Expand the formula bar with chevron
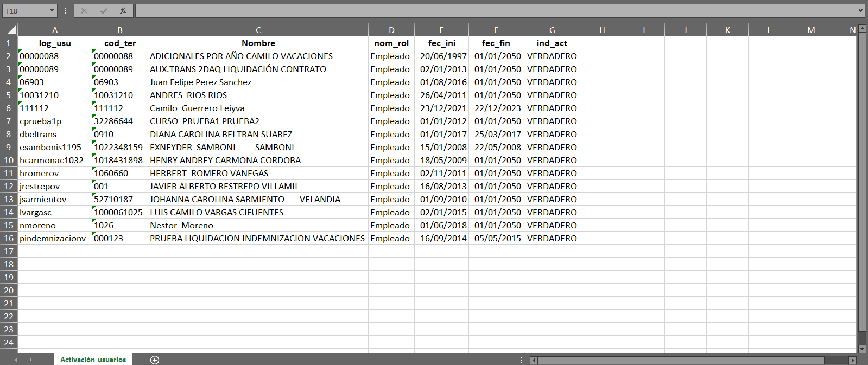This screenshot has height=365, width=868. [860, 10]
